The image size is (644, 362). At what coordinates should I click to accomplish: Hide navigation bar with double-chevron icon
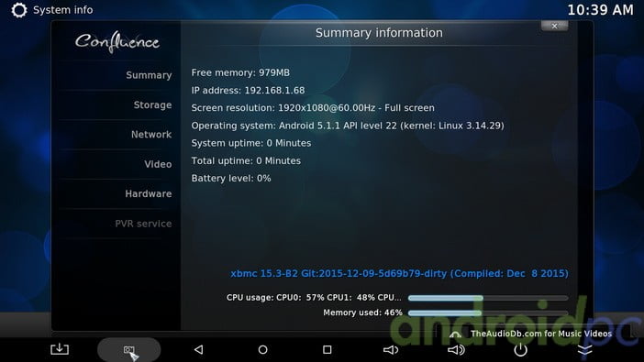coord(585,350)
